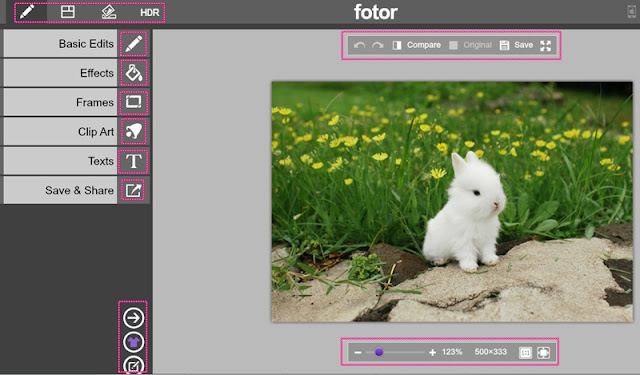Select the pencil Edit mode icon in top bar
Viewport: 640px width, 375px height.
27,12
